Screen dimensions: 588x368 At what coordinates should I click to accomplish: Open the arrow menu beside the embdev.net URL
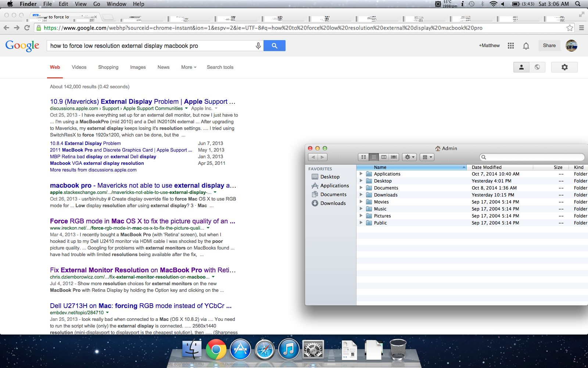(107, 313)
